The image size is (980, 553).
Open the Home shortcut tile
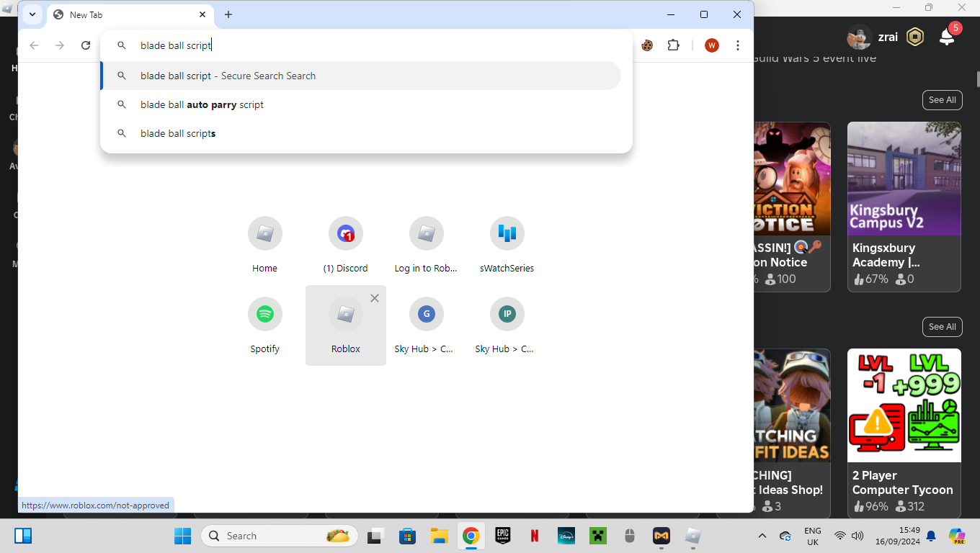click(x=265, y=245)
